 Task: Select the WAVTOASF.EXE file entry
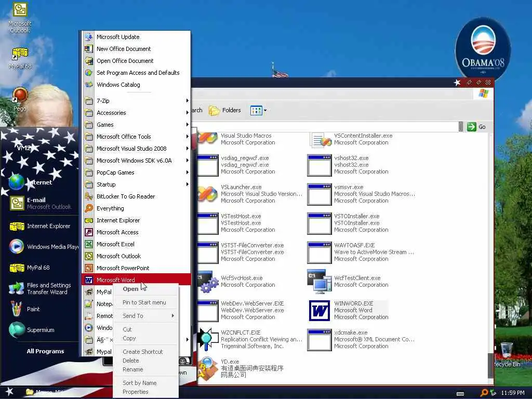point(361,252)
